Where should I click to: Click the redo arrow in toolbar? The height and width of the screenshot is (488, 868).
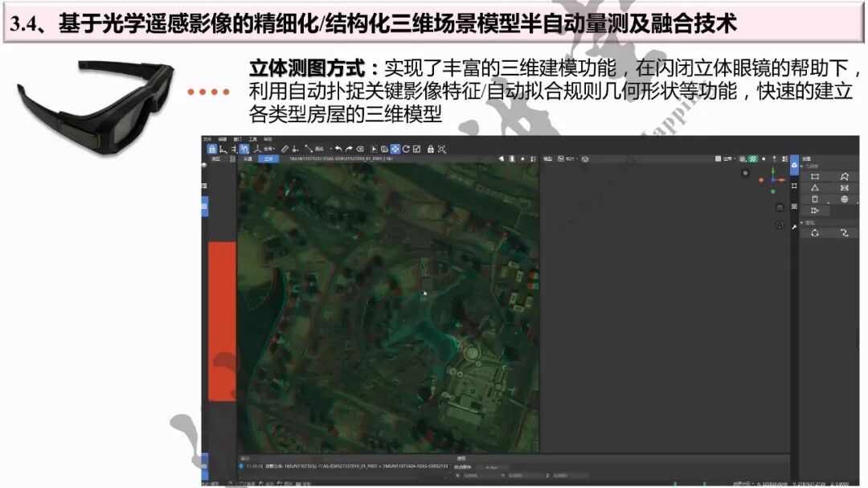click(349, 149)
